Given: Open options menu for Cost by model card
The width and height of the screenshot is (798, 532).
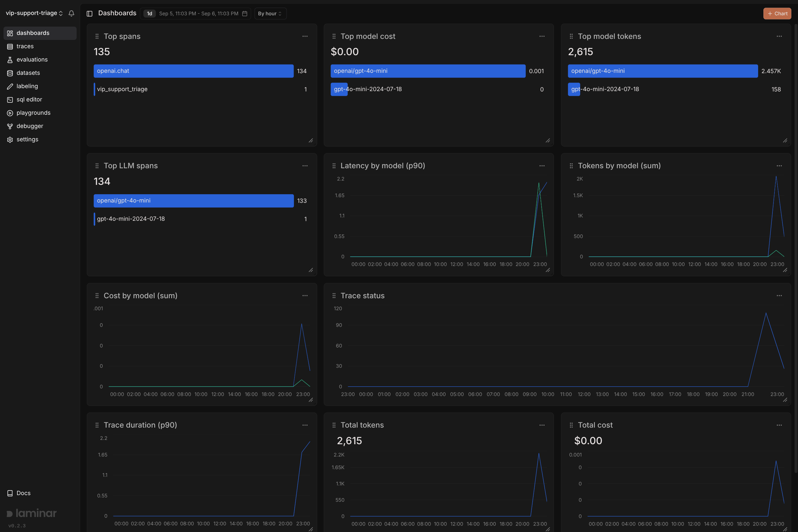Looking at the screenshot, I should pyautogui.click(x=305, y=296).
